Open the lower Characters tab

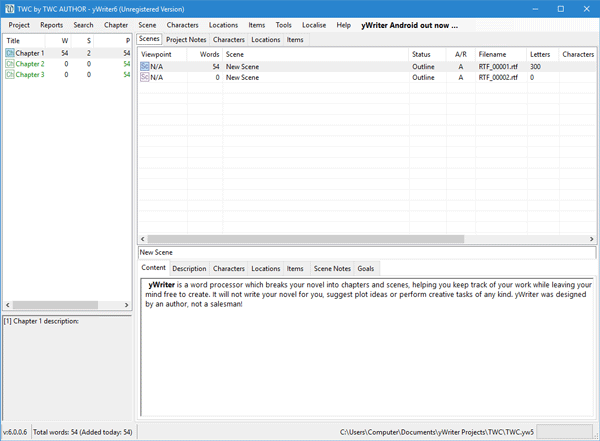(229, 269)
